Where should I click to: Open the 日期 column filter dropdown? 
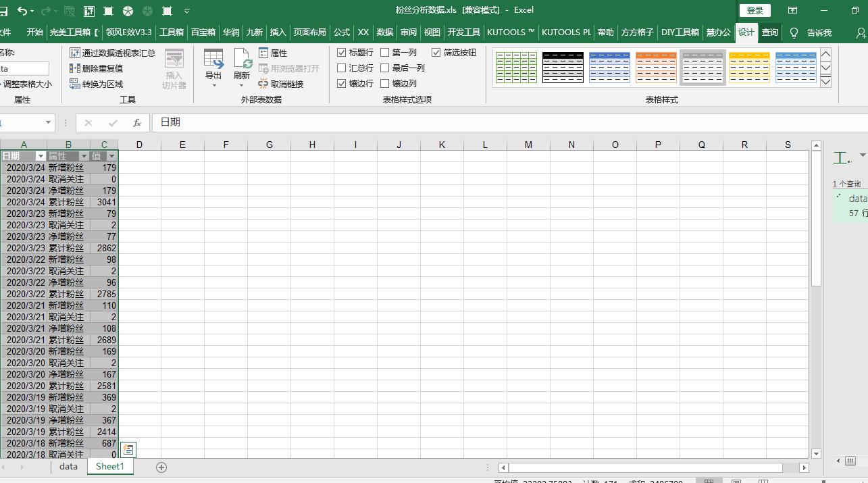(x=41, y=156)
